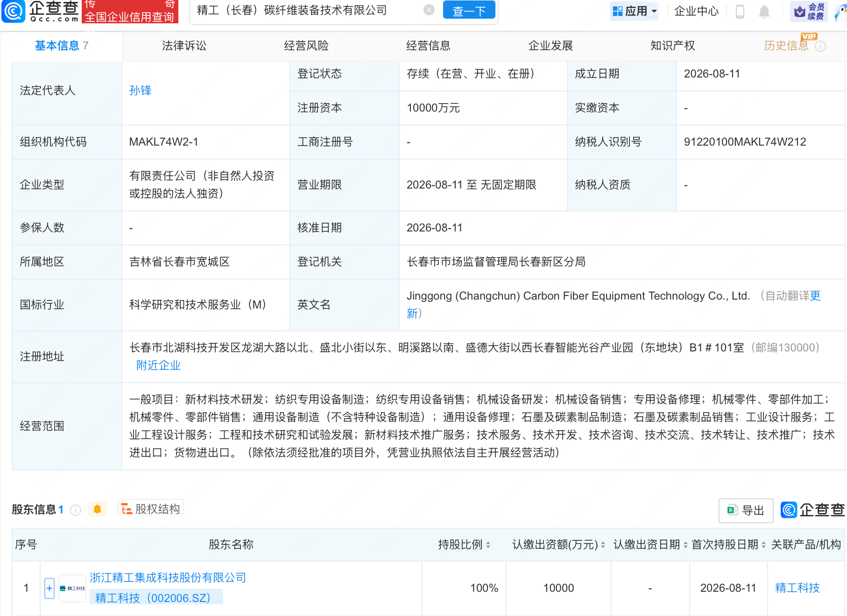This screenshot has height=616, width=847.
Task: Clear the search box text
Action: click(x=429, y=10)
